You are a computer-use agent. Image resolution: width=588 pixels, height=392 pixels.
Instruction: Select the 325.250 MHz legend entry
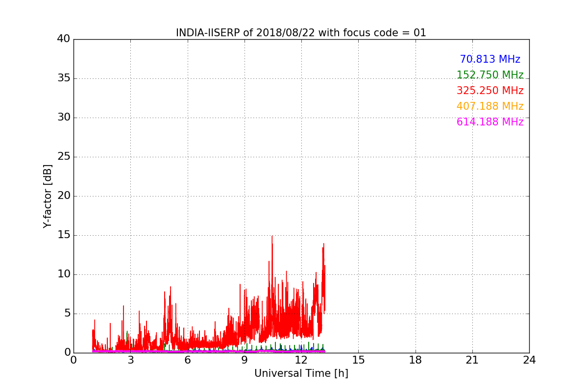(490, 91)
